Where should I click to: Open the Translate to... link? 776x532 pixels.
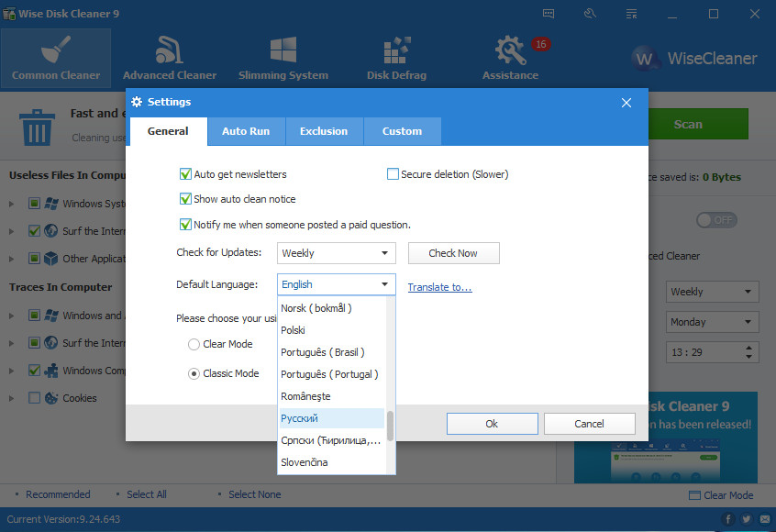439,287
